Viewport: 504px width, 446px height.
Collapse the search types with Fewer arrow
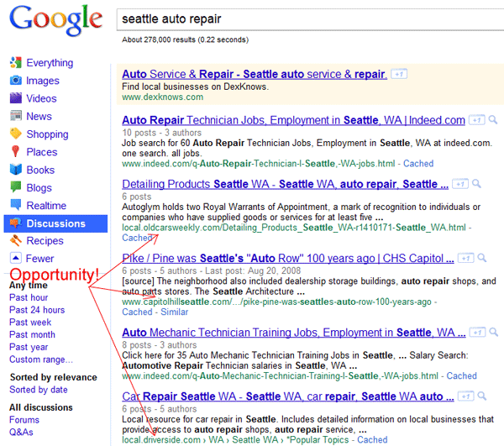coord(16,258)
